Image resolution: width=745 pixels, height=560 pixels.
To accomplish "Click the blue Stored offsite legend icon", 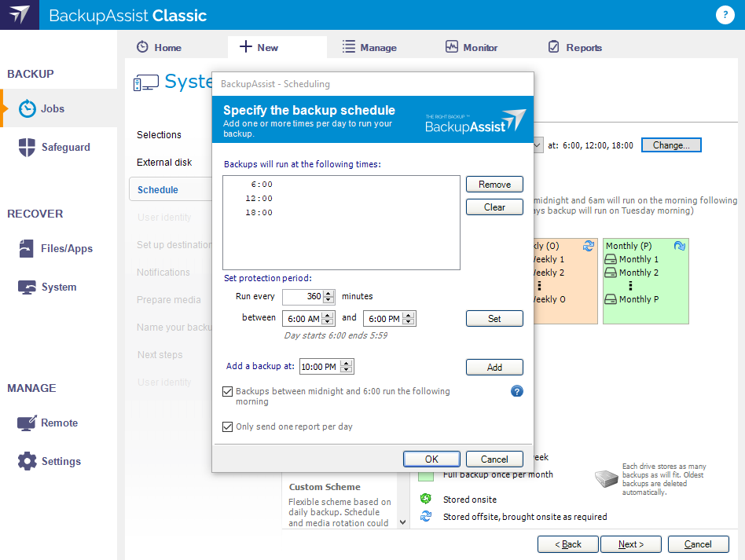I will point(426,516).
